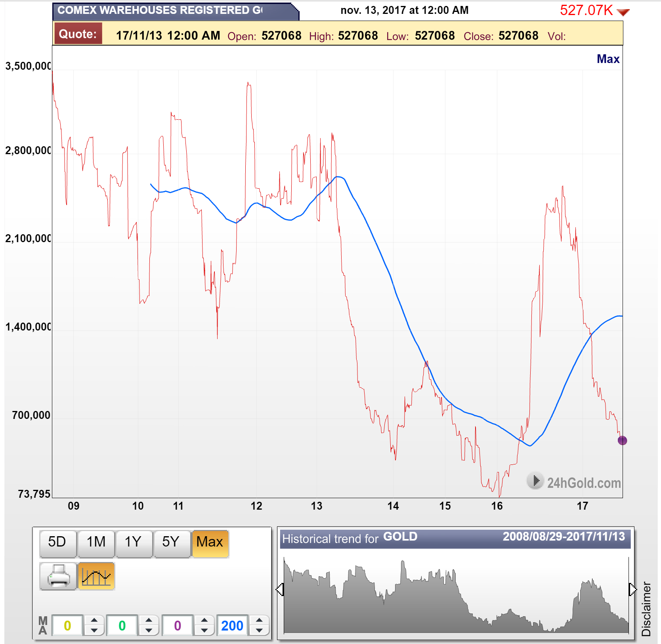The width and height of the screenshot is (661, 644).
Task: Increase the 200 MA value with up arrow
Action: [259, 621]
